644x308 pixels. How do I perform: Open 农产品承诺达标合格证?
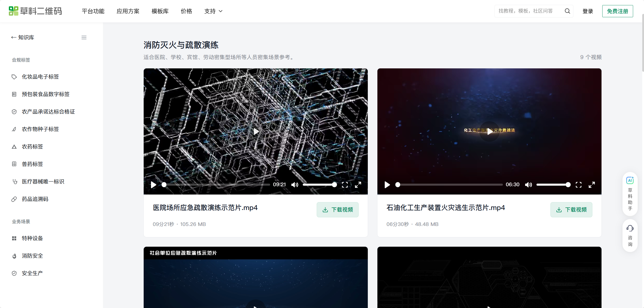[48, 112]
